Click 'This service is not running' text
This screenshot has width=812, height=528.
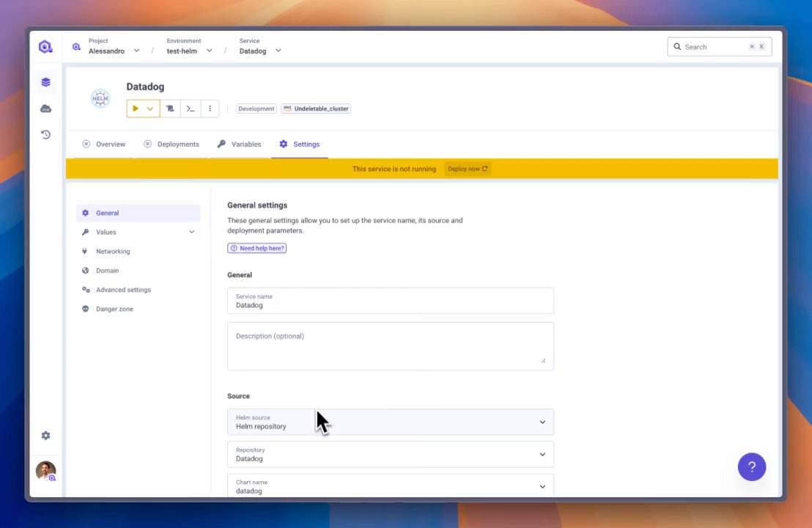pos(394,169)
